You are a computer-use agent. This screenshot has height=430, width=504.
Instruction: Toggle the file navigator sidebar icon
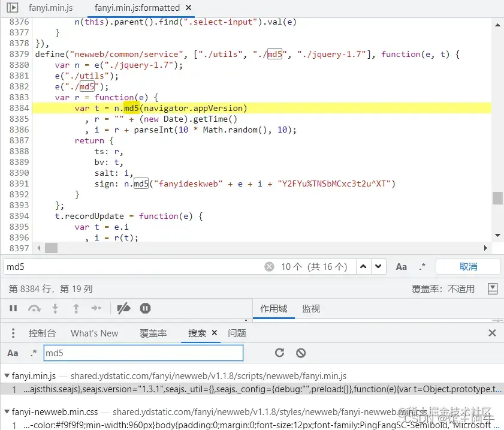pos(12,7)
